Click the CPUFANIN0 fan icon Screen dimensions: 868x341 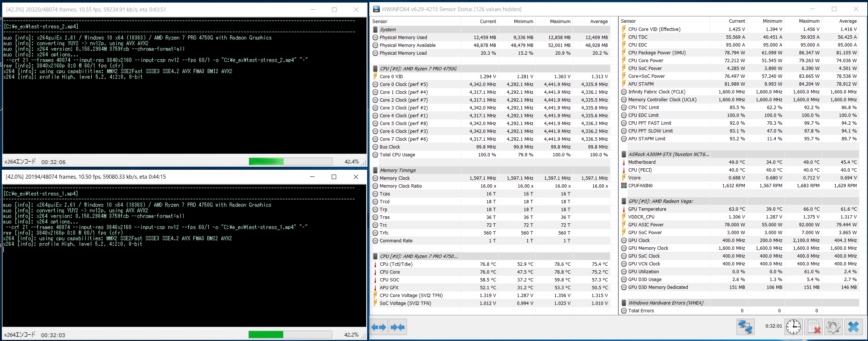click(x=624, y=185)
